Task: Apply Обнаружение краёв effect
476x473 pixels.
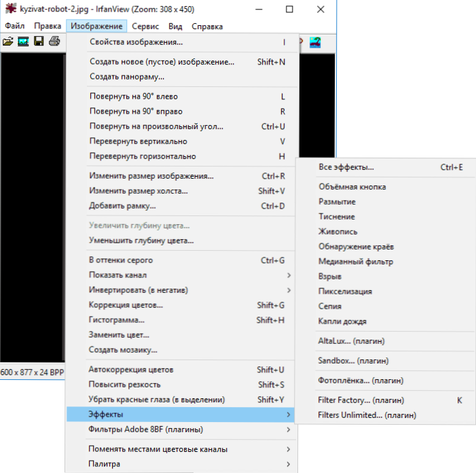Action: pyautogui.click(x=386, y=247)
